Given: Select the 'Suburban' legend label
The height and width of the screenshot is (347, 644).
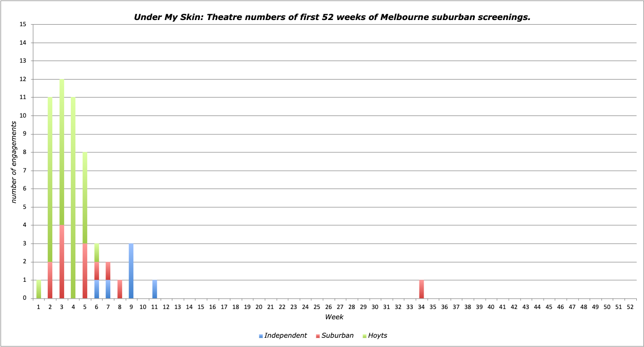Looking at the screenshot, I should pyautogui.click(x=337, y=336).
